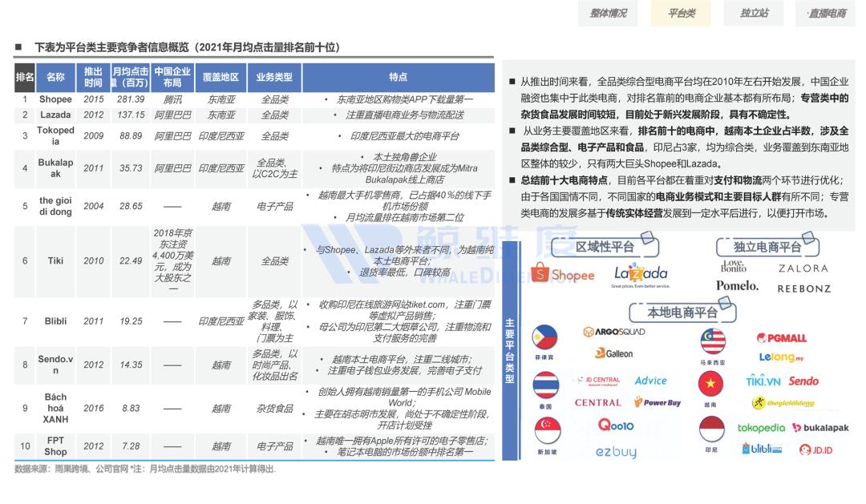Click the Tiki name cell in table
The image size is (866, 504).
(x=55, y=260)
